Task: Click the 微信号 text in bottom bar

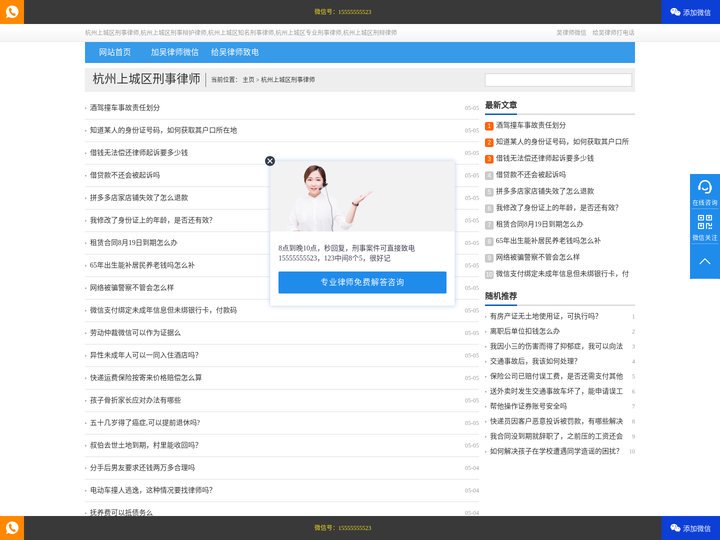Action: pos(343,528)
